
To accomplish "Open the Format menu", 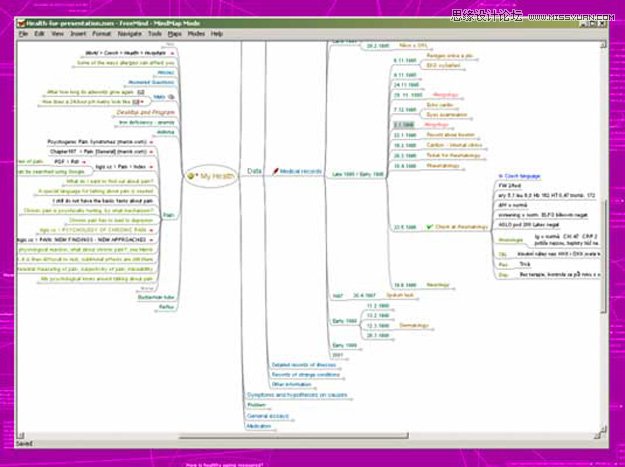I will 102,34.
